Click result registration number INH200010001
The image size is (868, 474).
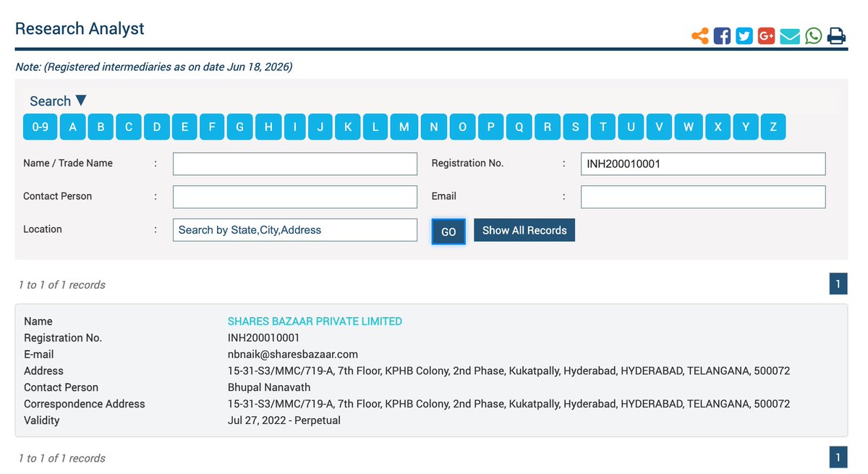point(263,338)
